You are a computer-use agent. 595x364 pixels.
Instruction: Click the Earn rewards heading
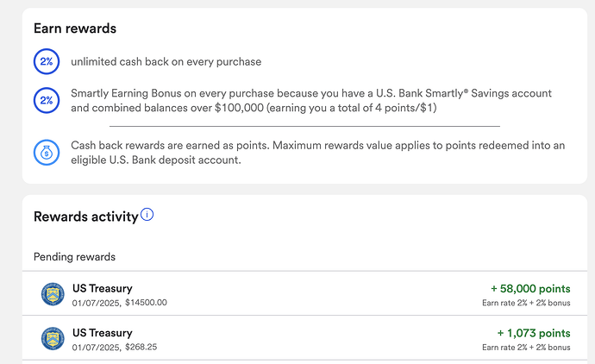coord(75,28)
